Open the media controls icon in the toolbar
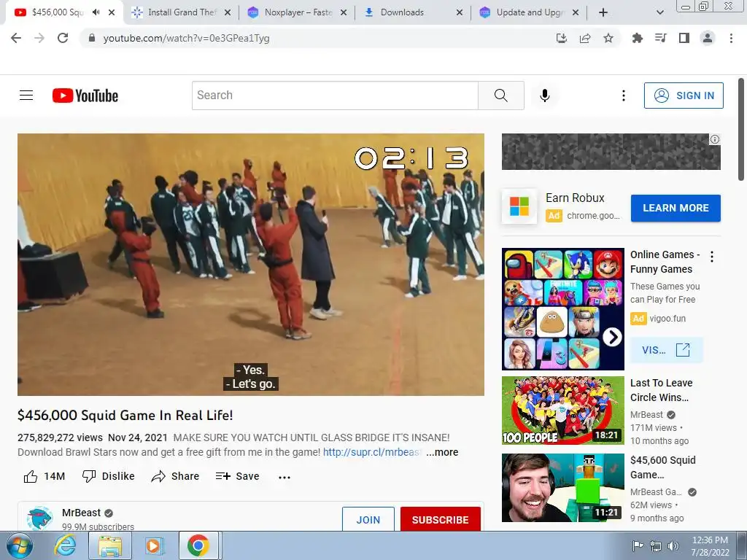 coord(661,38)
